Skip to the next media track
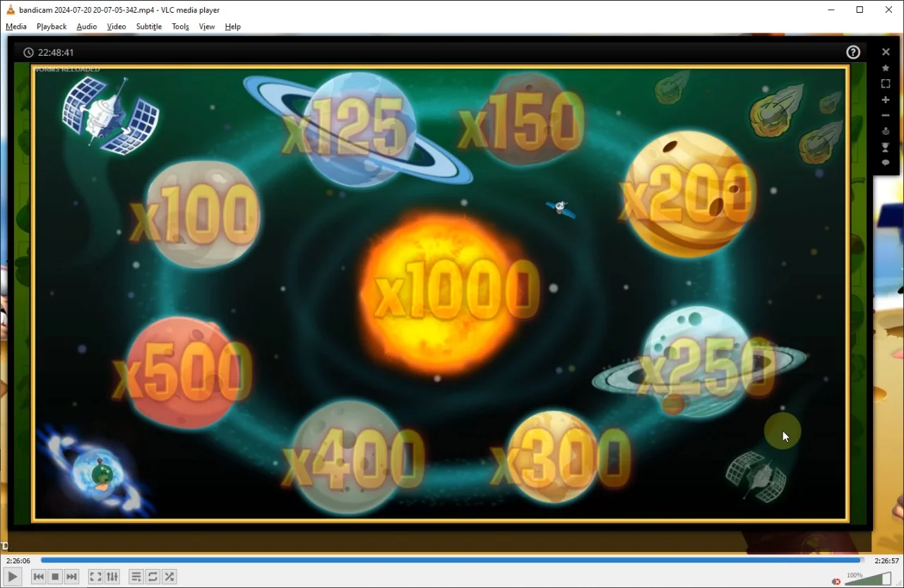The width and height of the screenshot is (904, 588). (x=71, y=577)
